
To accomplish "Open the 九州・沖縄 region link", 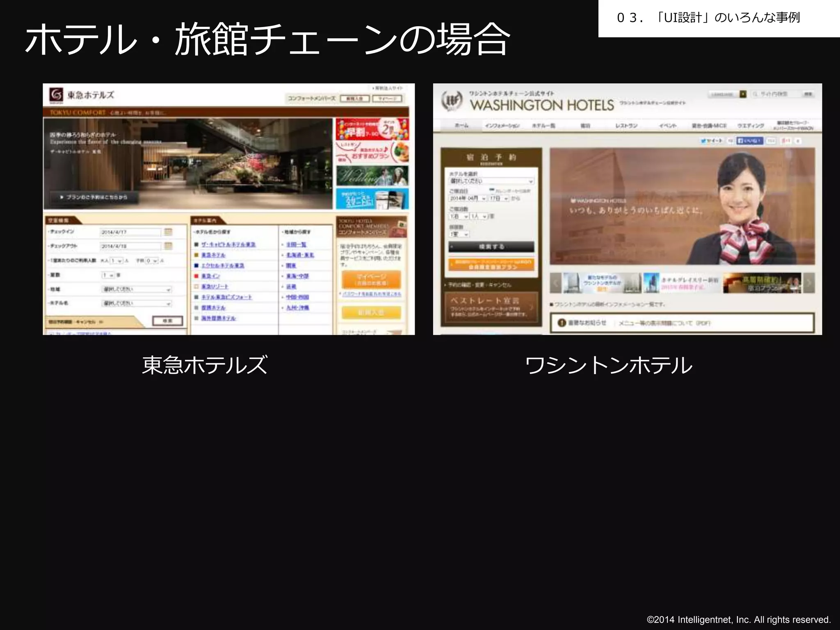I will (298, 308).
